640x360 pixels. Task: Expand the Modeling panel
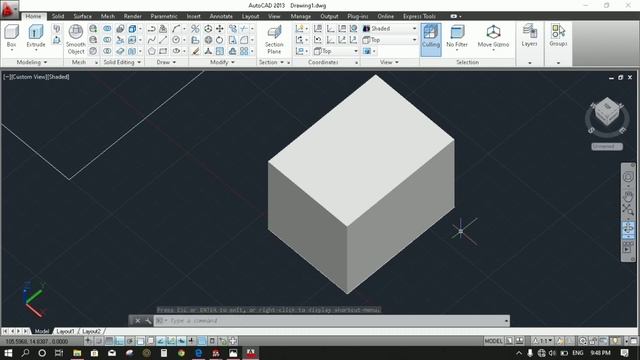pyautogui.click(x=32, y=62)
